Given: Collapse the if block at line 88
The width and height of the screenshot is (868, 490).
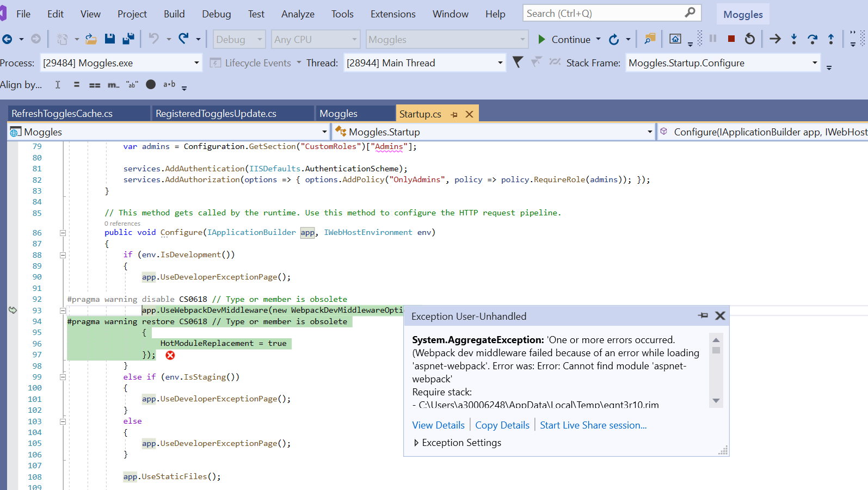Looking at the screenshot, I should (x=63, y=255).
